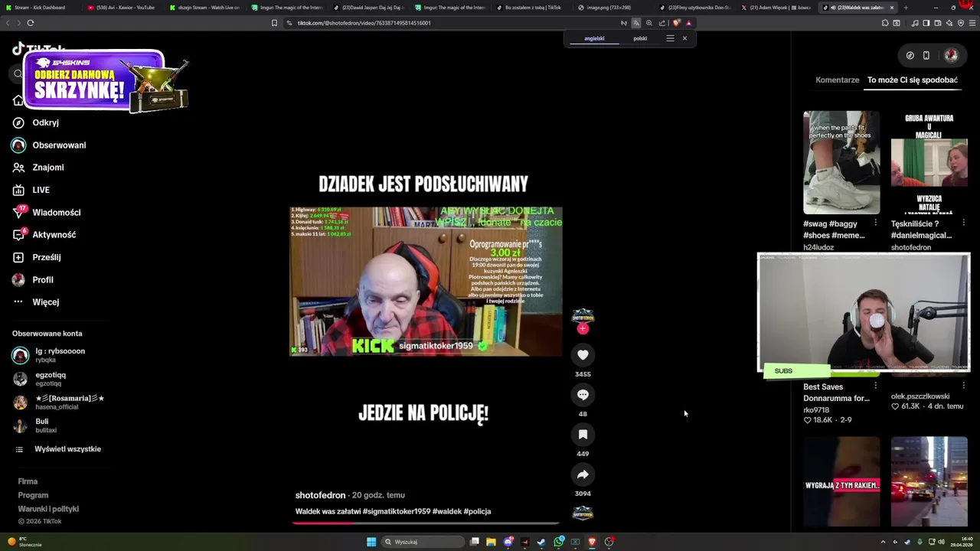Click the #sigmatiktoker1959 hashtag
This screenshot has height=551, width=980.
[x=397, y=511]
